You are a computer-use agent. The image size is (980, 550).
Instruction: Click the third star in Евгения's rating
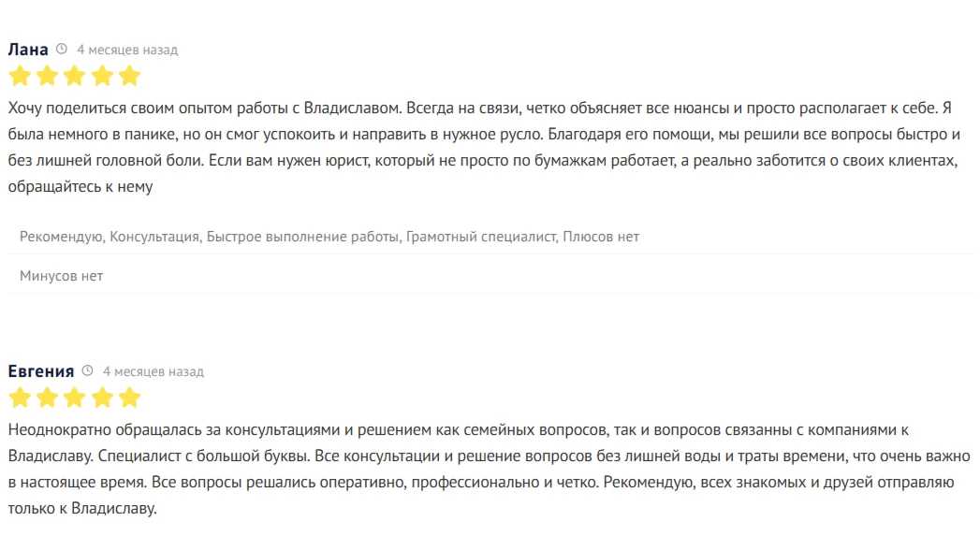(x=75, y=398)
